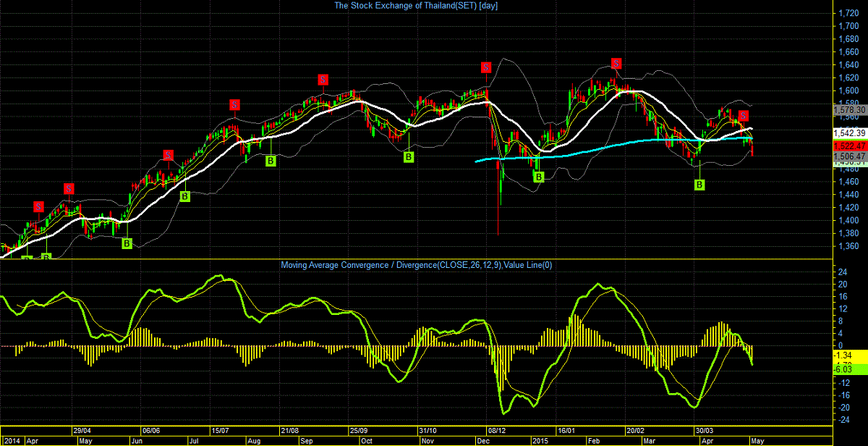
Task: Select the red 1,522.47 price tag
Action: [x=849, y=146]
